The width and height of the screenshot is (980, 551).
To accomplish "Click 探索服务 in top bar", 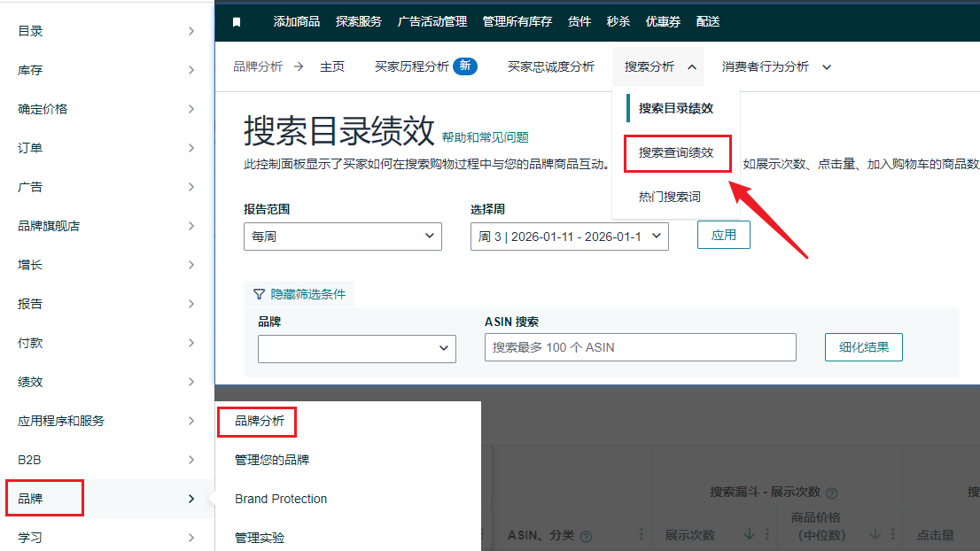I will point(358,22).
